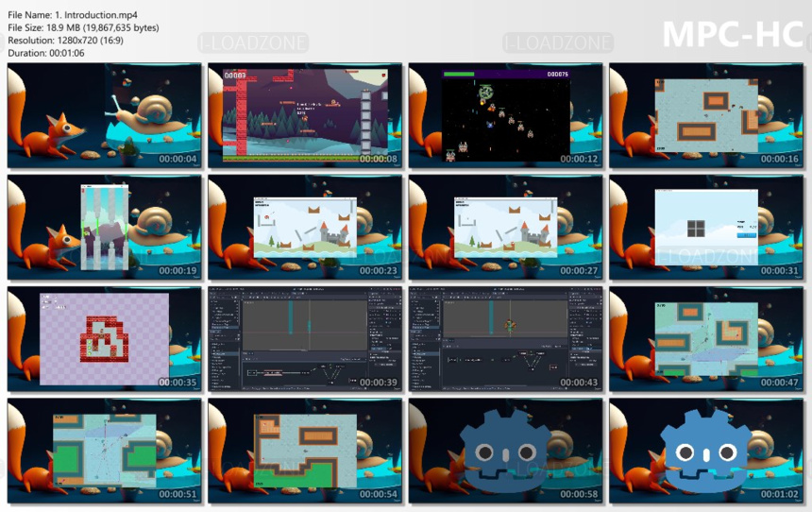Open the green tile level thumbnail at 00:00:54

tap(305, 452)
